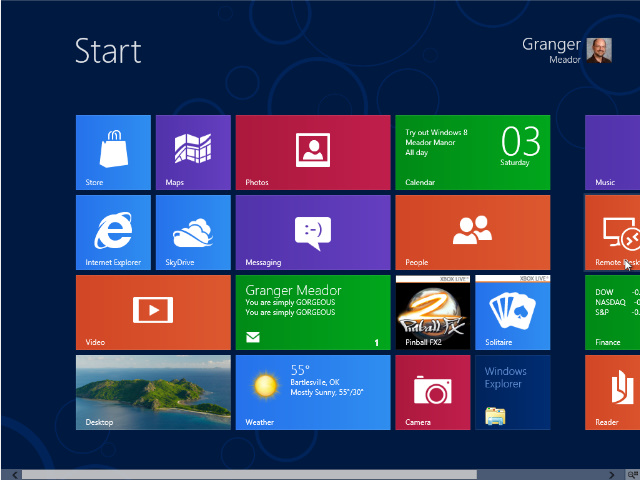Launch the Maps app tile

pos(193,152)
